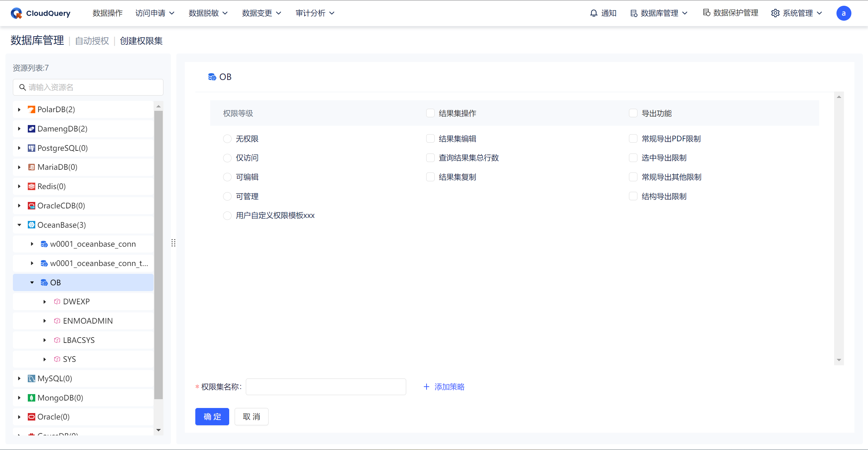The width and height of the screenshot is (868, 450).
Task: Collapse the OceanBase tree node
Action: tap(19, 225)
